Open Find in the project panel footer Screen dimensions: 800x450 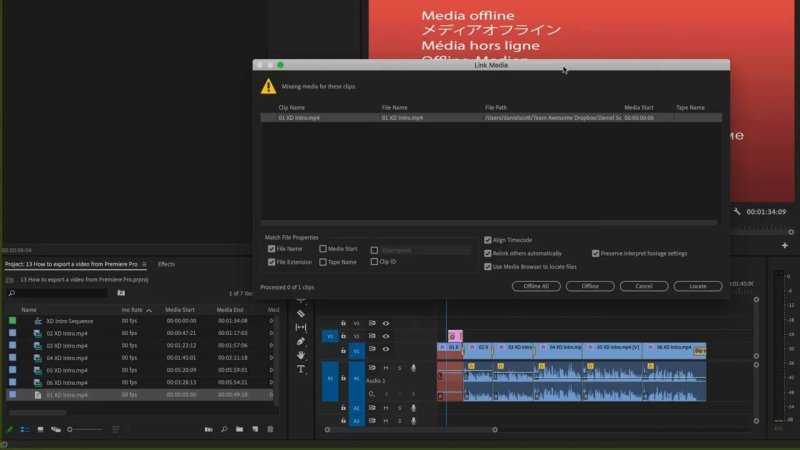pyautogui.click(x=224, y=430)
